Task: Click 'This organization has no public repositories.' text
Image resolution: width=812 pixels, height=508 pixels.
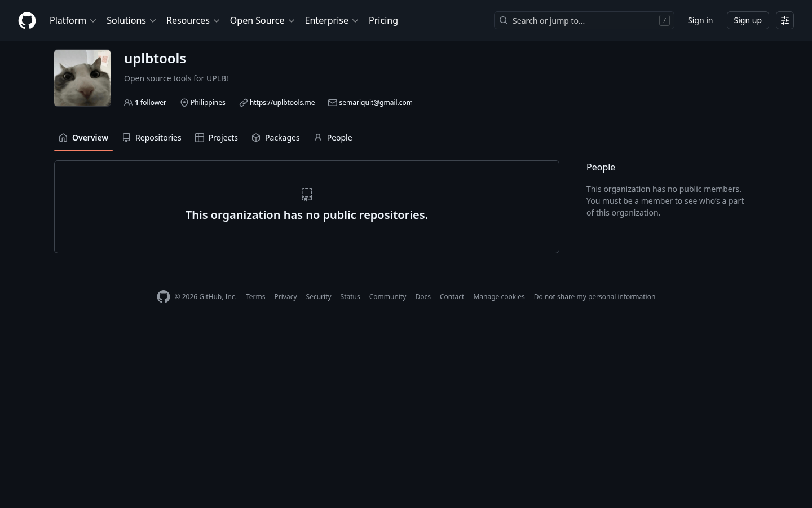Action: [307, 215]
